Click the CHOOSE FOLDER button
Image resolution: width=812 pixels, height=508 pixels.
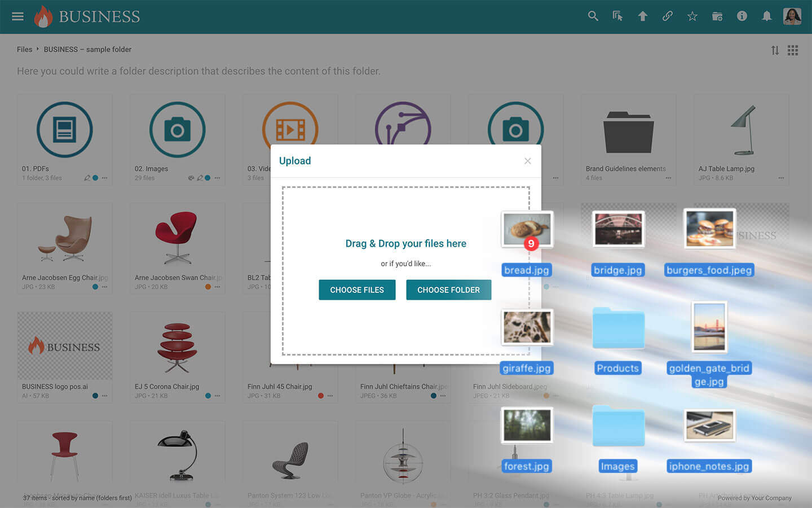[448, 290]
